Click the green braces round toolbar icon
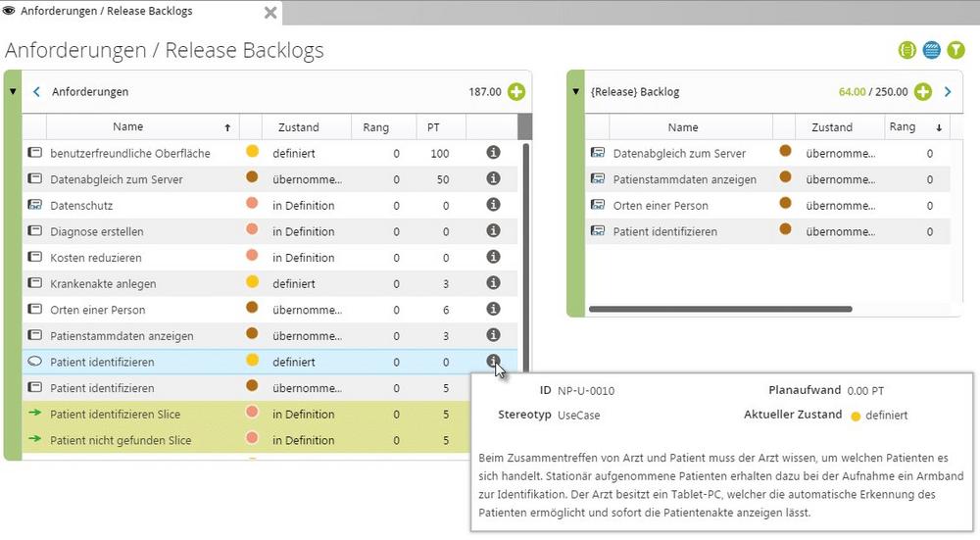Image resolution: width=980 pixels, height=540 pixels. [906, 50]
